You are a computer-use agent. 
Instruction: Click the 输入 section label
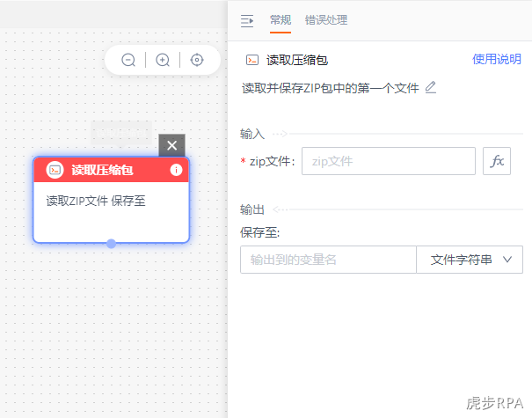click(x=251, y=134)
